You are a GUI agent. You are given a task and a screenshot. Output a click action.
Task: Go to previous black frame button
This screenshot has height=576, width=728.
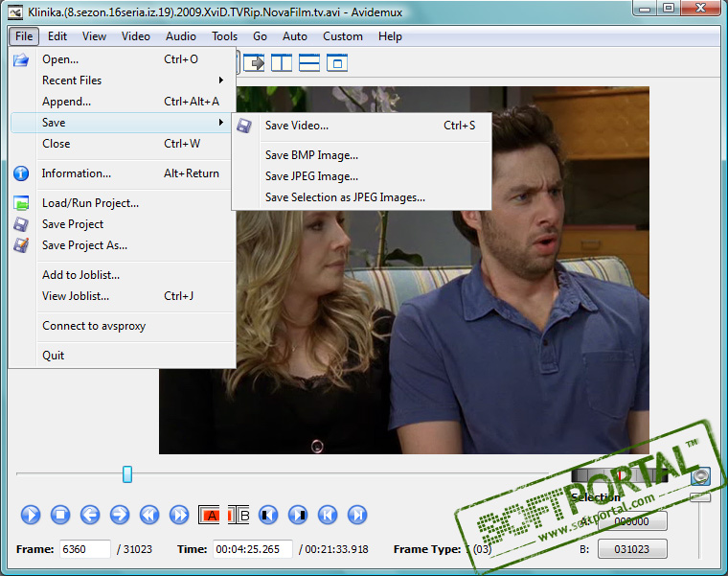[268, 515]
